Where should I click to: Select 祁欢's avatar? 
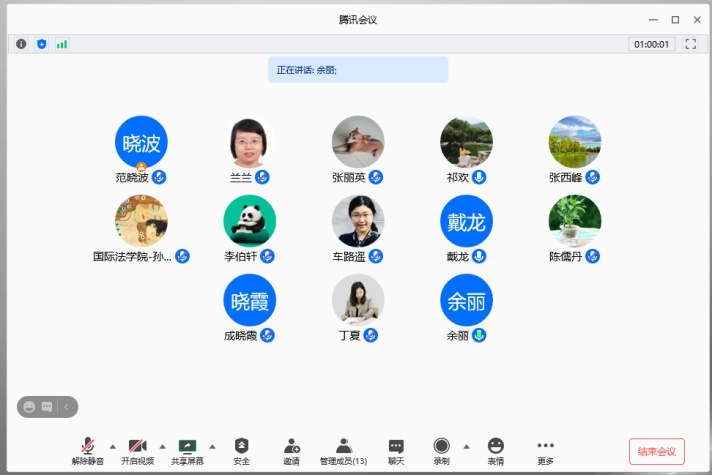(466, 142)
